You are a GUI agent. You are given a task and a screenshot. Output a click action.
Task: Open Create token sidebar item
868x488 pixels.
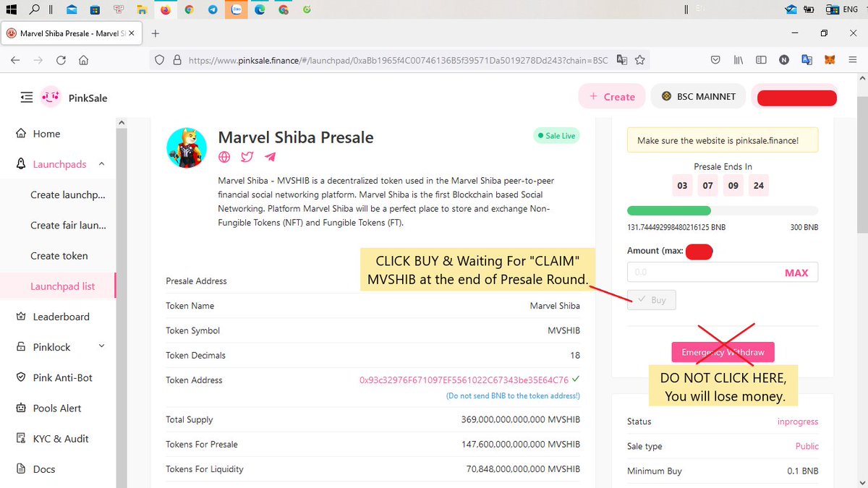59,255
